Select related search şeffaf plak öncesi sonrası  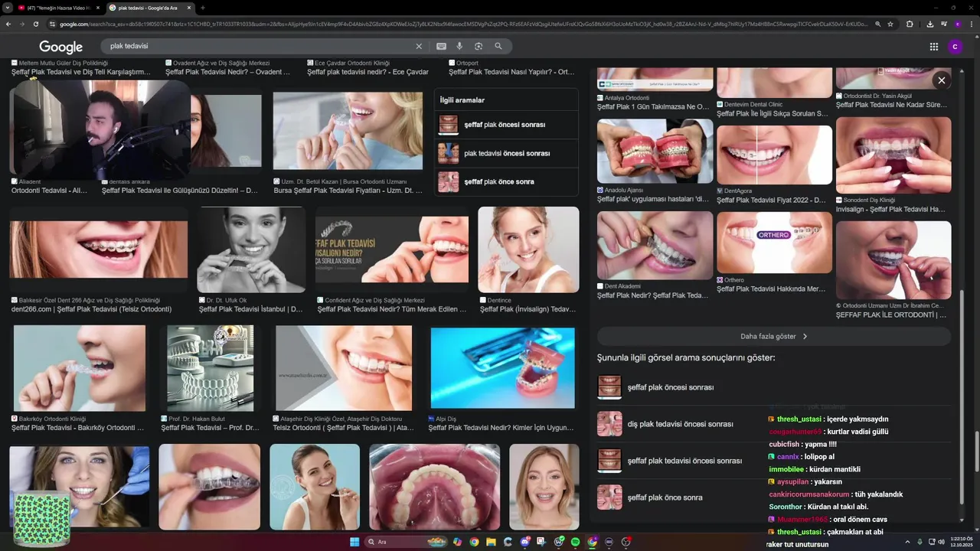pyautogui.click(x=506, y=124)
